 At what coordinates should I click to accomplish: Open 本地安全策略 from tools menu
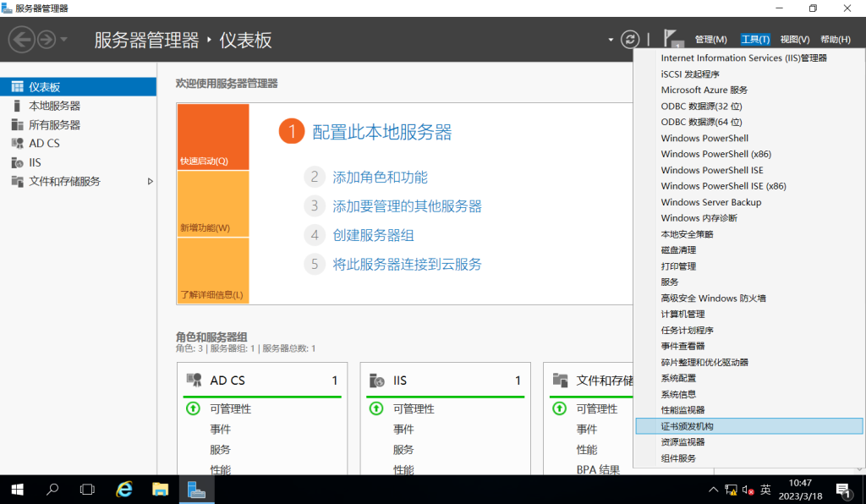point(749,234)
